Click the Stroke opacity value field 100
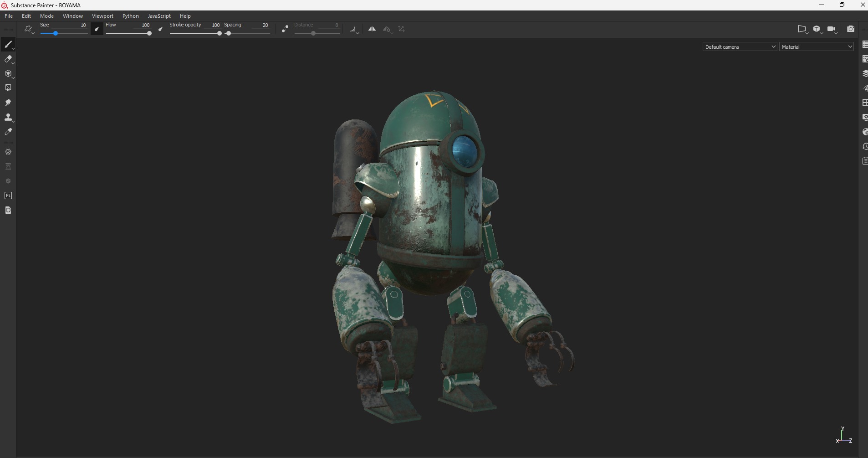The height and width of the screenshot is (458, 868). pyautogui.click(x=215, y=25)
